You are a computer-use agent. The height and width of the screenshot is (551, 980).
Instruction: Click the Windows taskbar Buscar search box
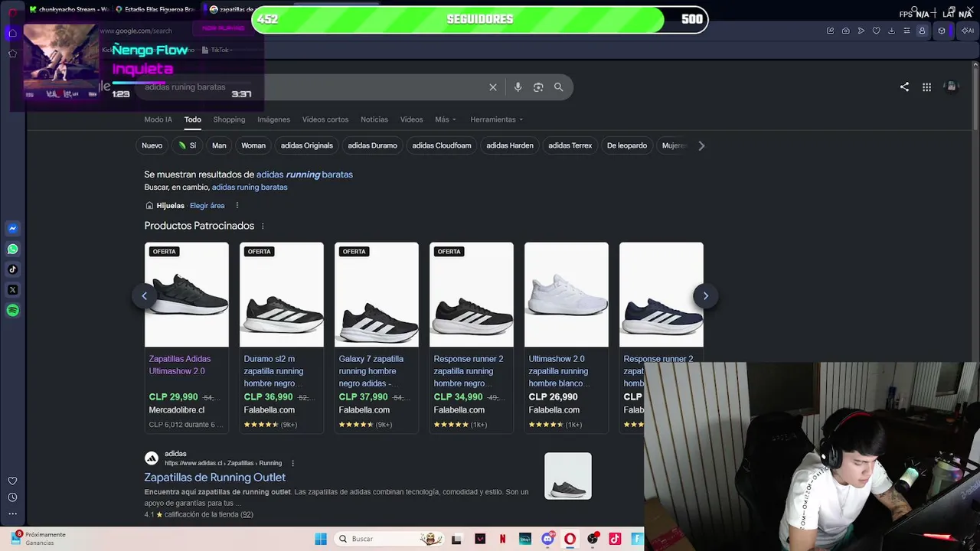pyautogui.click(x=390, y=539)
